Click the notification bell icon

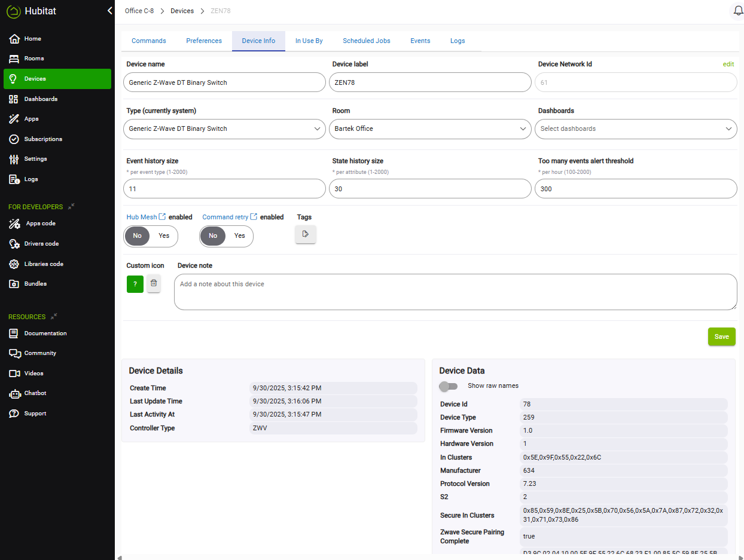tap(738, 11)
